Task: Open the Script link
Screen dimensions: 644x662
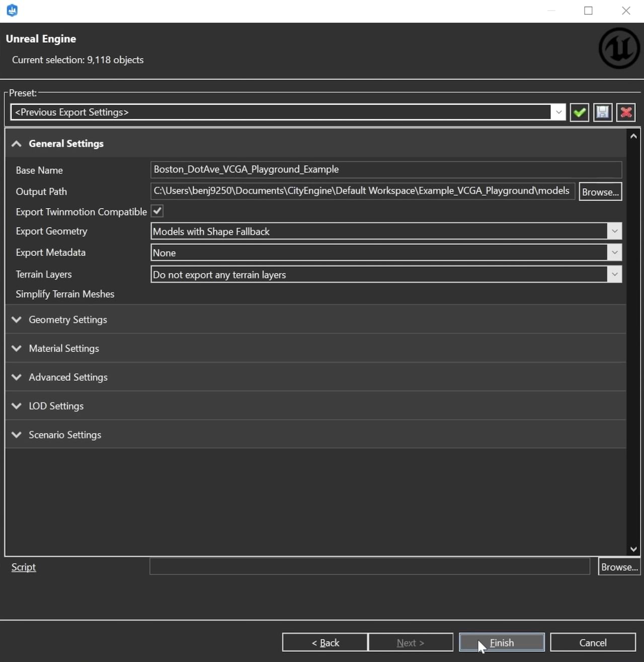Action: pos(24,567)
